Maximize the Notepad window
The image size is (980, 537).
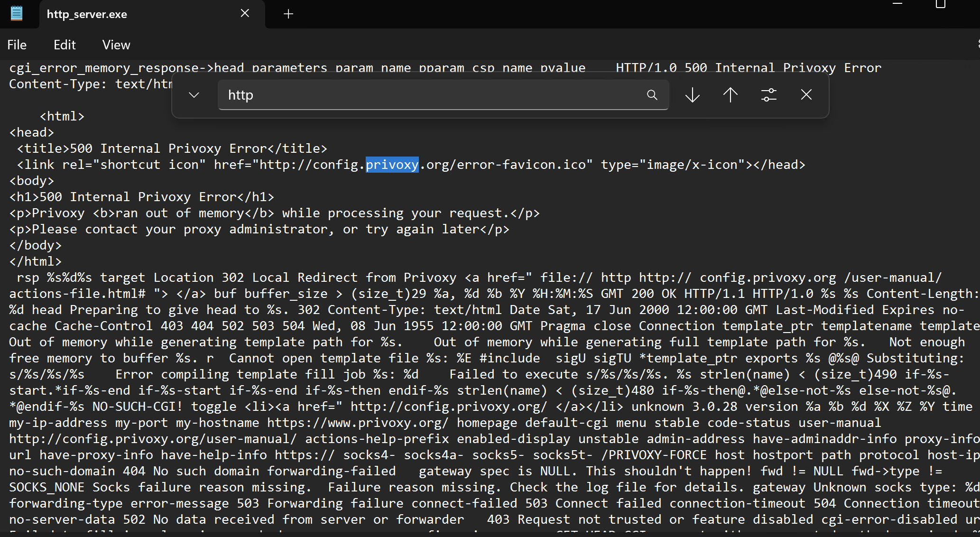pos(940,4)
